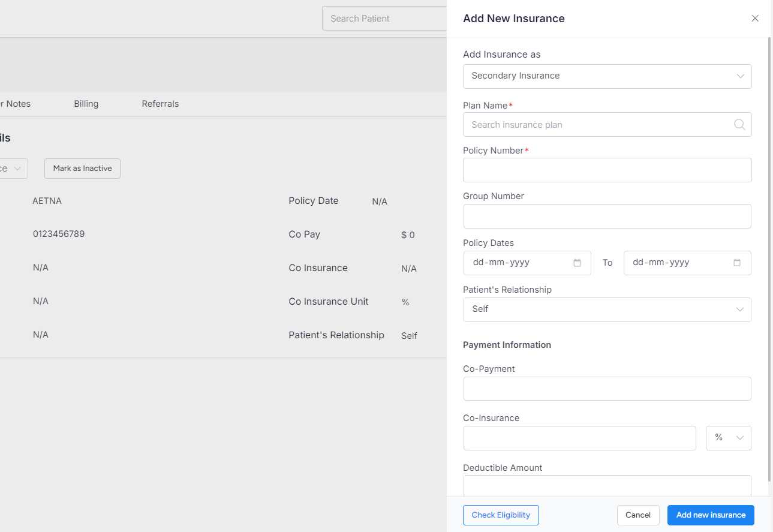Viewport: 773px width, 532px height.
Task: Focus the Policy Number input field
Action: click(607, 170)
